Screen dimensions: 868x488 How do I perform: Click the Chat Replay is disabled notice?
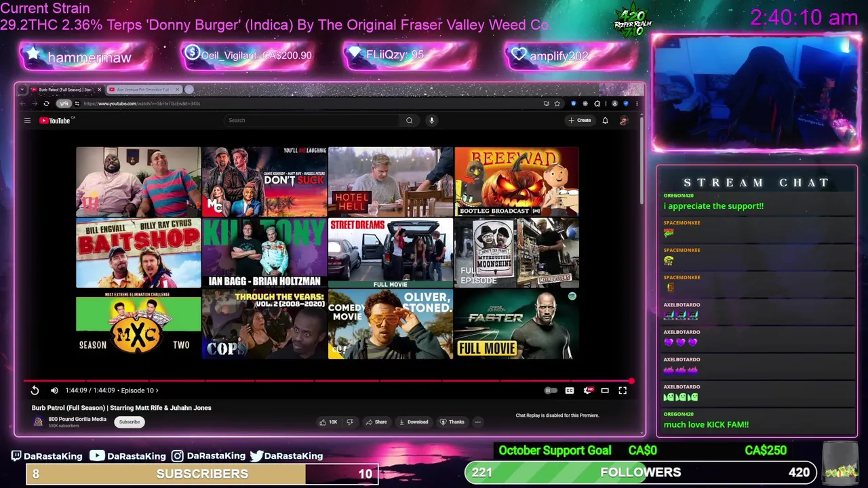pos(557,415)
